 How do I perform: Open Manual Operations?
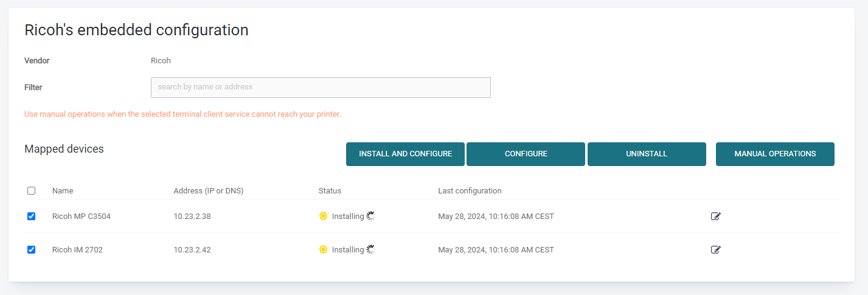(x=775, y=154)
